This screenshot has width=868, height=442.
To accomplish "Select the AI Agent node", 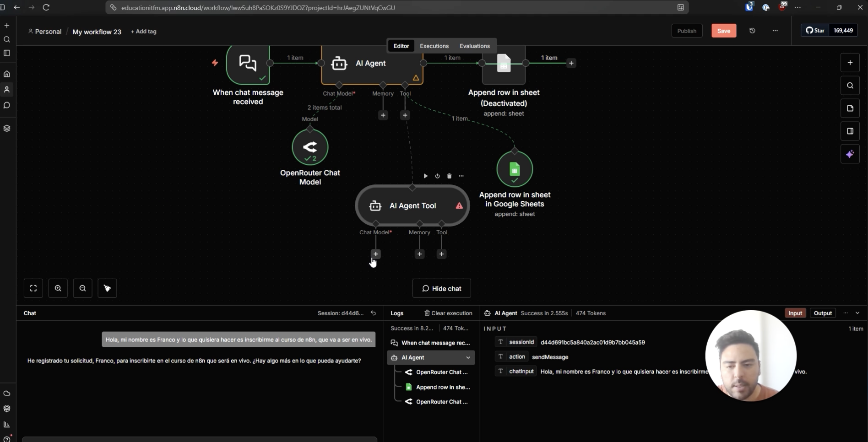I will pyautogui.click(x=372, y=64).
